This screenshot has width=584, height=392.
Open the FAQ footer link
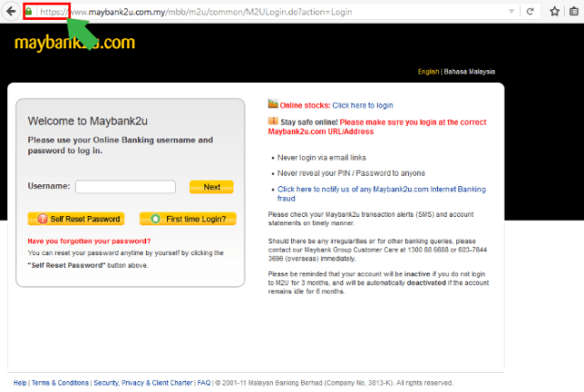(x=203, y=383)
